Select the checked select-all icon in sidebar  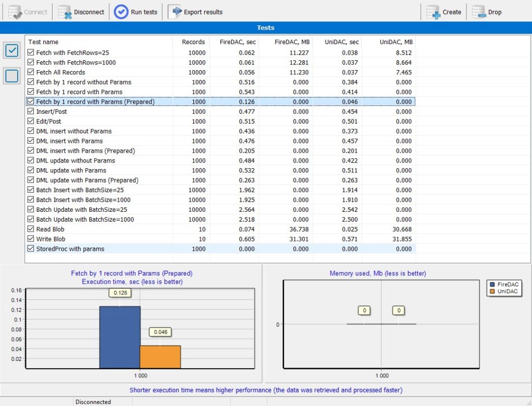coord(11,50)
